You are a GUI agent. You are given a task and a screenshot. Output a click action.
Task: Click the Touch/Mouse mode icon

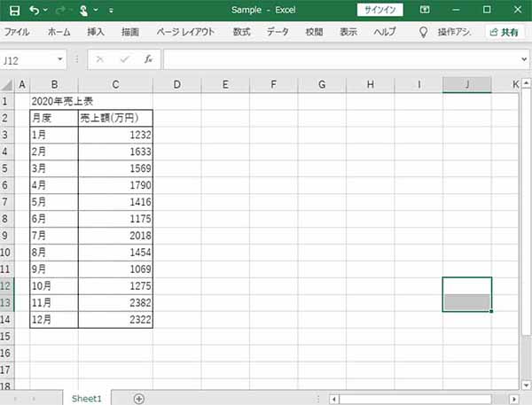83,11
